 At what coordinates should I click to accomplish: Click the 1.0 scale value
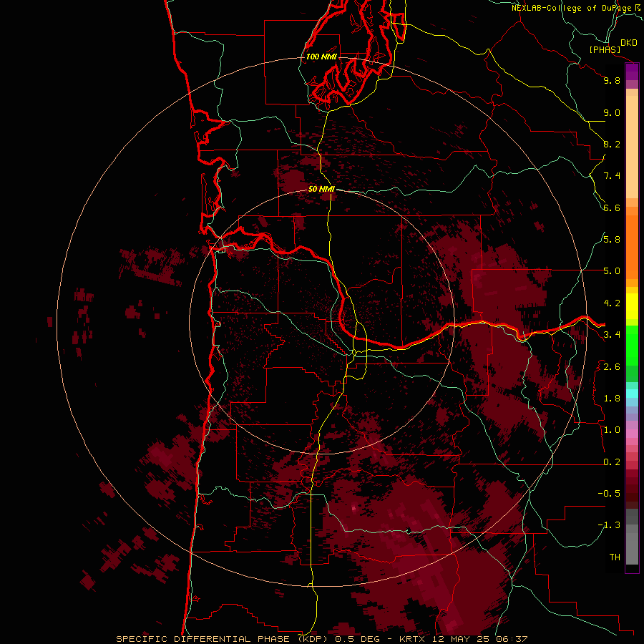612,430
